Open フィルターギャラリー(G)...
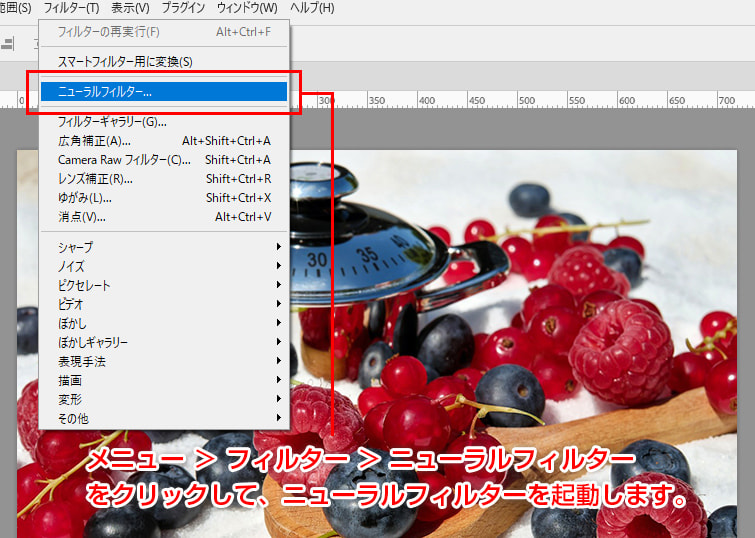 tap(164, 122)
